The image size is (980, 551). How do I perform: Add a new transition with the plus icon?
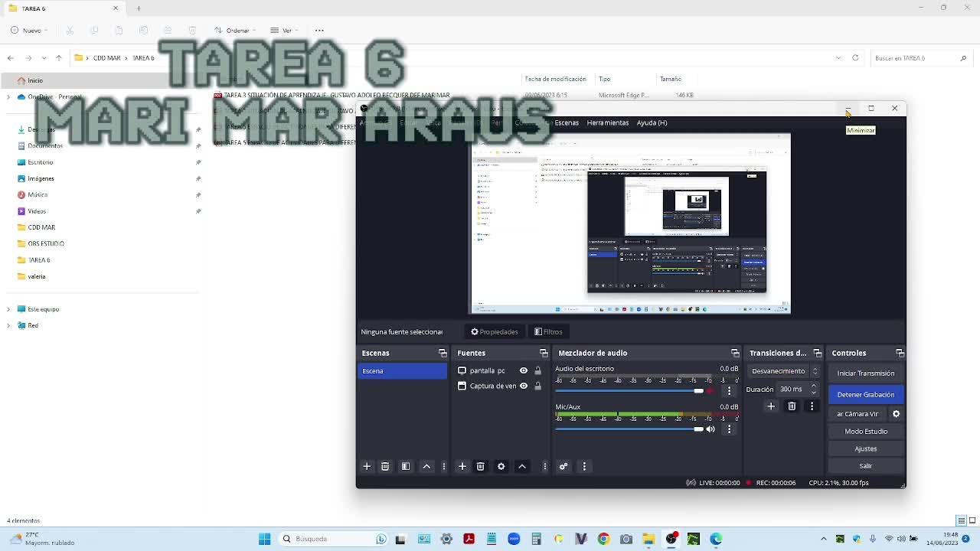pyautogui.click(x=771, y=406)
